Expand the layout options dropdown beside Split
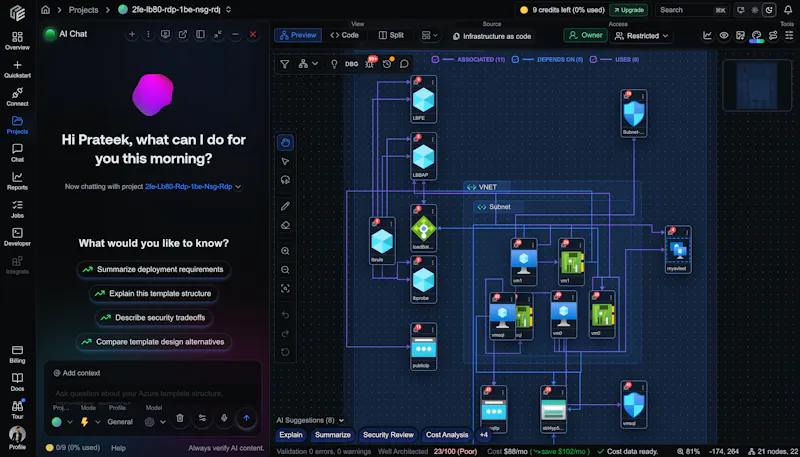The image size is (800, 457). pos(430,35)
